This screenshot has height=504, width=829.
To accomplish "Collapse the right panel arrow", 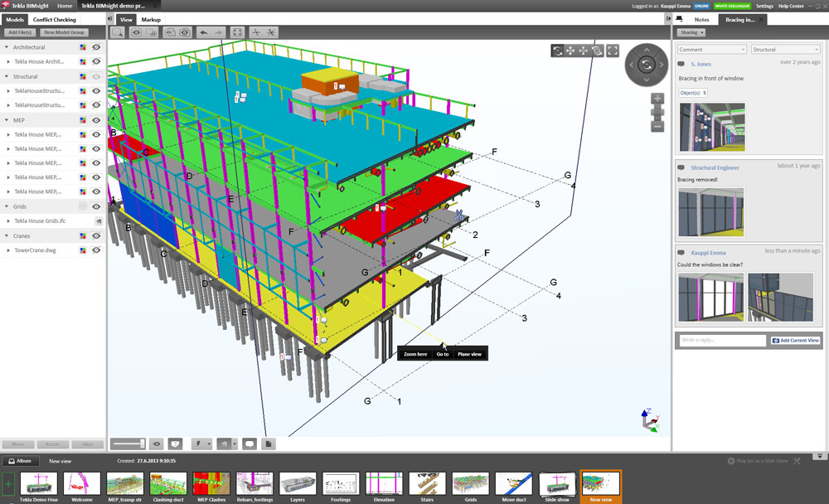I will (667, 19).
